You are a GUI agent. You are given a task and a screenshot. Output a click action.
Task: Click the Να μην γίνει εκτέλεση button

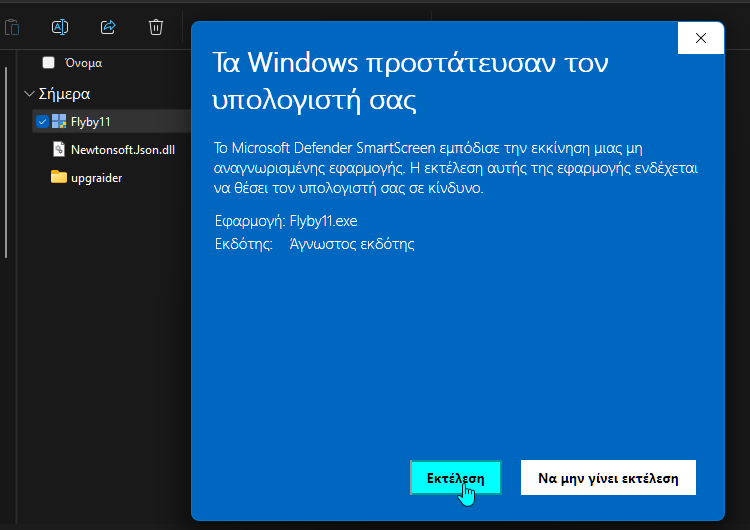point(608,478)
